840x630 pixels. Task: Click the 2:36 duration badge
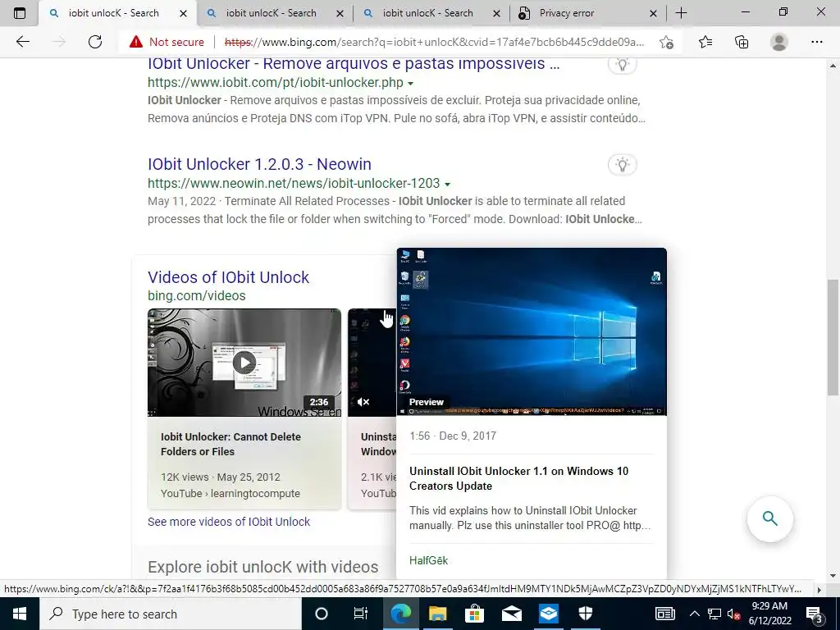319,402
